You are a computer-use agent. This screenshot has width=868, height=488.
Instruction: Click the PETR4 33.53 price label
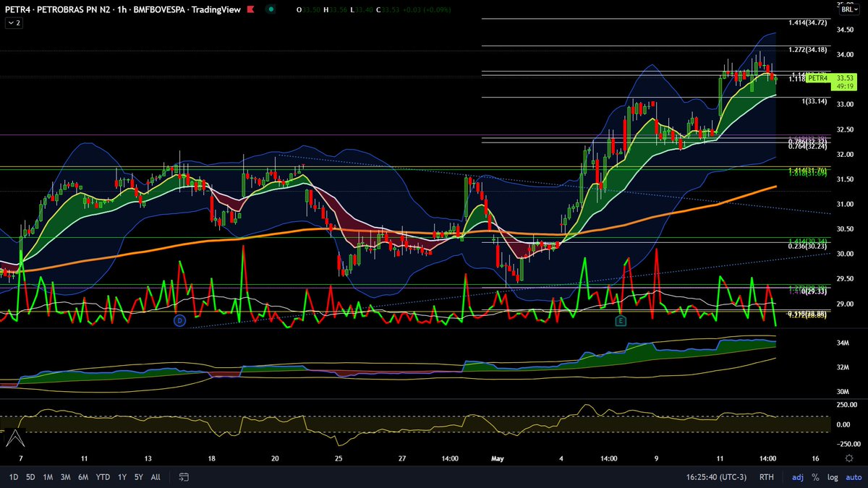coord(830,82)
